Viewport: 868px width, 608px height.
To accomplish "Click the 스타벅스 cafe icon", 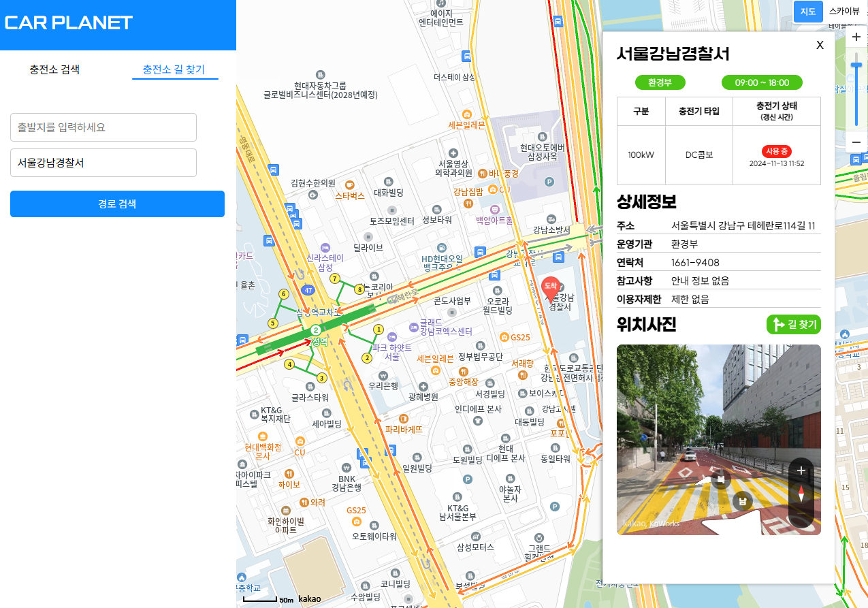I will 349,184.
